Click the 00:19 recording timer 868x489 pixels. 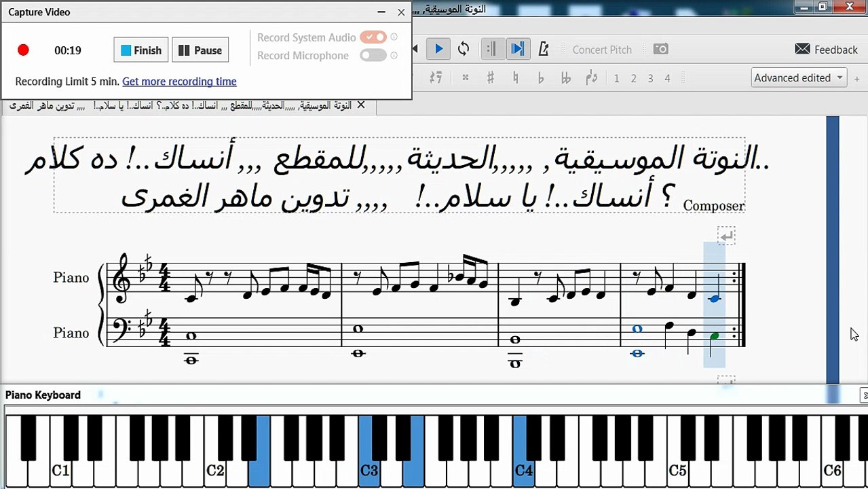[x=68, y=50]
